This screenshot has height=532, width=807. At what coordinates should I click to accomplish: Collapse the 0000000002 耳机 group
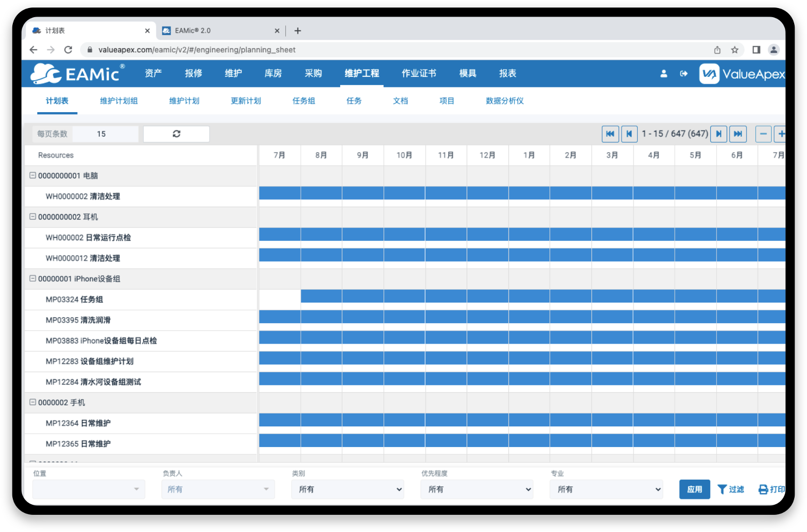33,217
